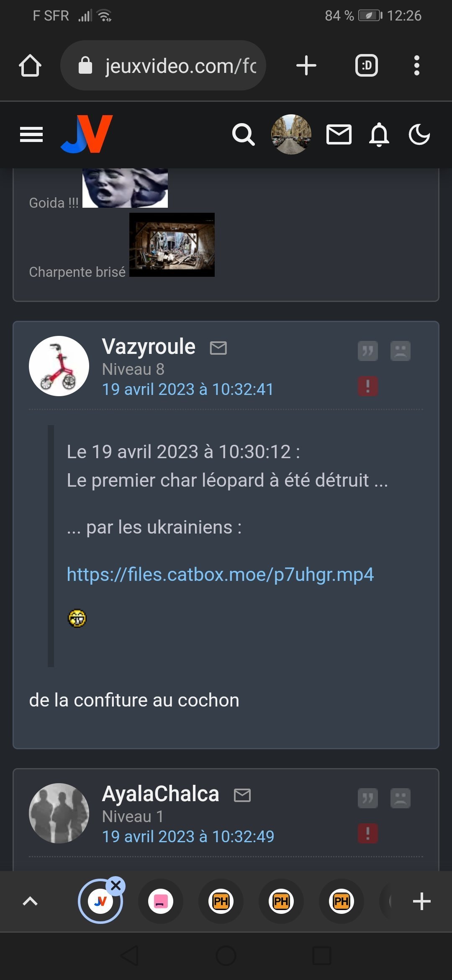Report Vazyroule's post with red exclamation
This screenshot has height=980, width=452.
tap(367, 386)
